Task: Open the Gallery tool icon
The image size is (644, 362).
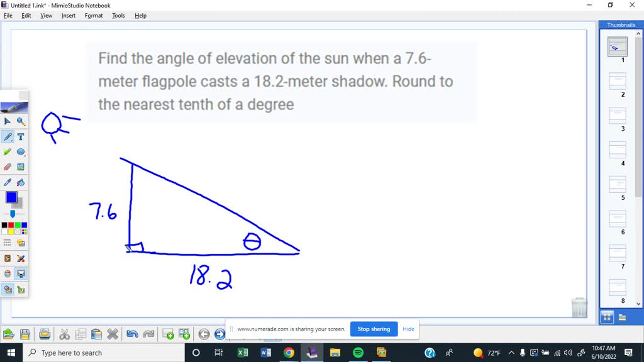Action: pos(21,243)
